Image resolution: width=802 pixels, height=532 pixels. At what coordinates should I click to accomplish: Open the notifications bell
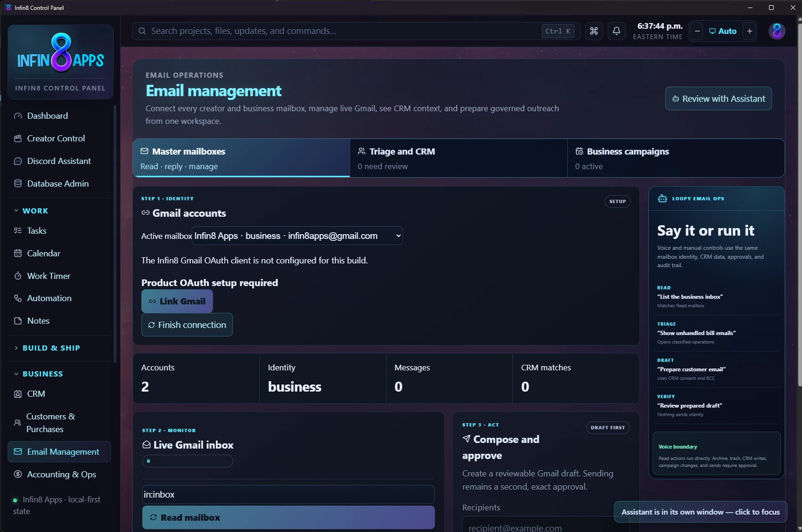(616, 31)
